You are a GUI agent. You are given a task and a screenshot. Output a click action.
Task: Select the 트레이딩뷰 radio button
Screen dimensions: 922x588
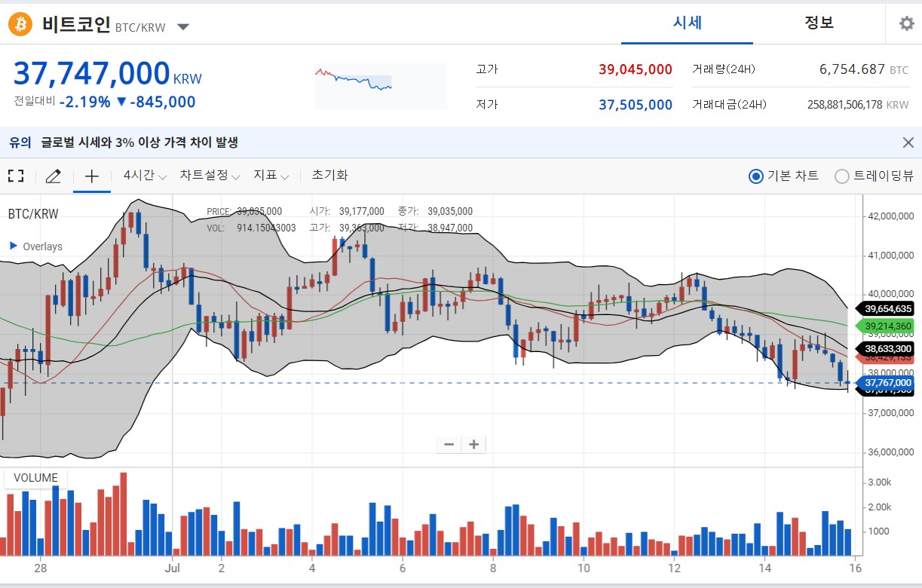tap(842, 176)
